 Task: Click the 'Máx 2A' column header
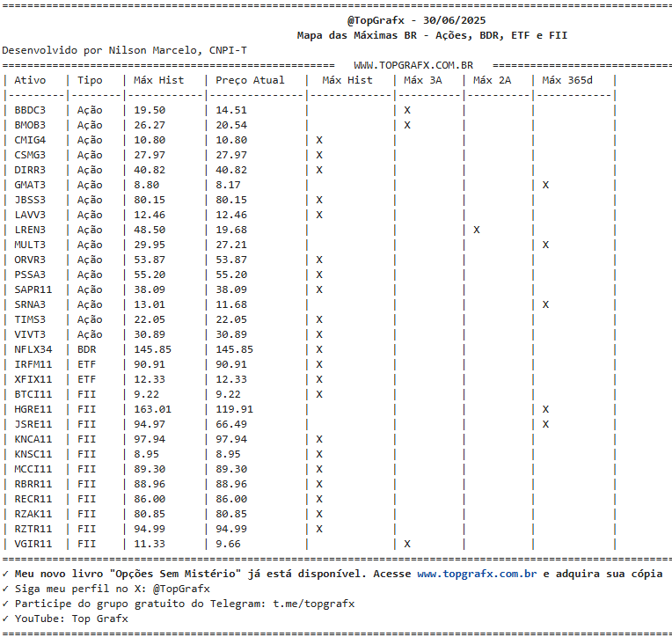click(492, 80)
